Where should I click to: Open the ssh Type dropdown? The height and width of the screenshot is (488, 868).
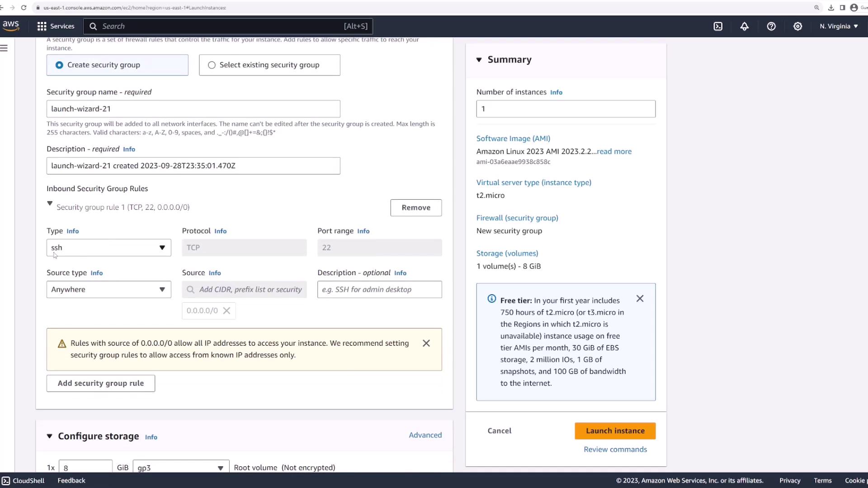(108, 248)
